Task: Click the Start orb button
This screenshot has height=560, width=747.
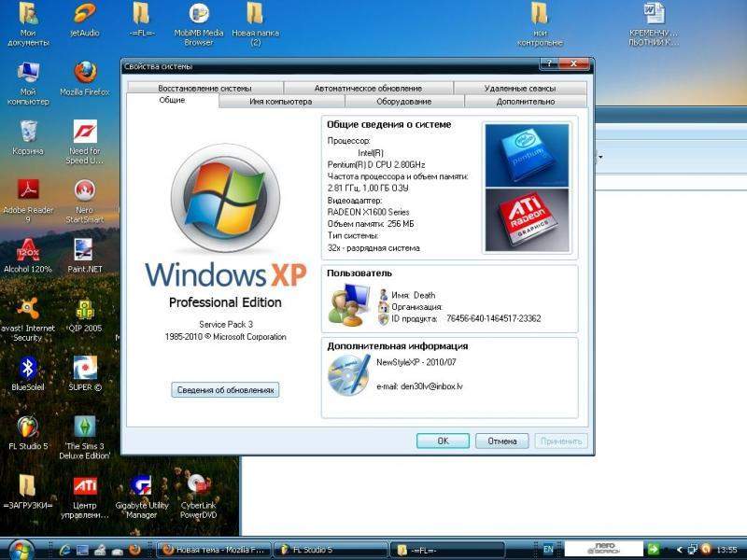Action: (21, 548)
